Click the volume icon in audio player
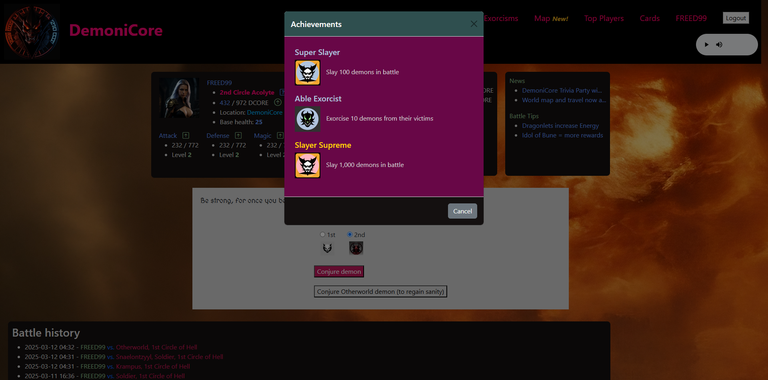Viewport: 768px width, 380px height. [x=719, y=45]
